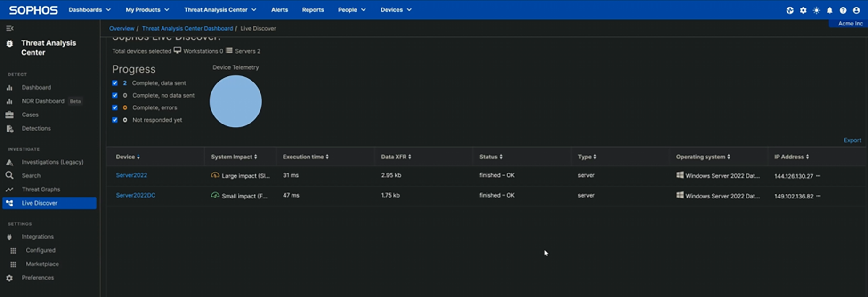Click the Device Telemetry pie chart
The height and width of the screenshot is (297, 868).
(x=235, y=101)
